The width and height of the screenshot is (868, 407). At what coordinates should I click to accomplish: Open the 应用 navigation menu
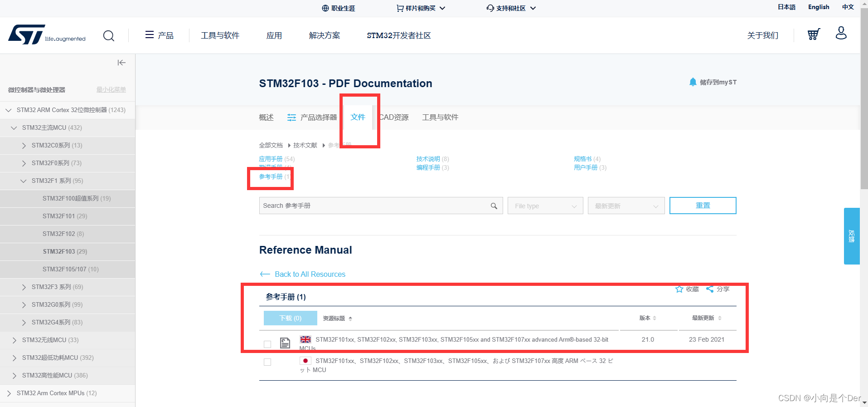[274, 35]
